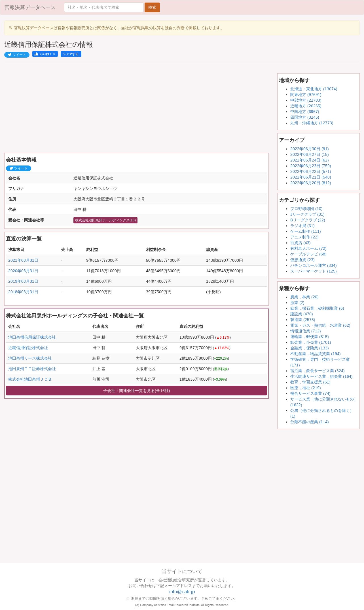Open the 2022年06月30日 archive
Screen dimensions: 364x610
tap(310, 149)
